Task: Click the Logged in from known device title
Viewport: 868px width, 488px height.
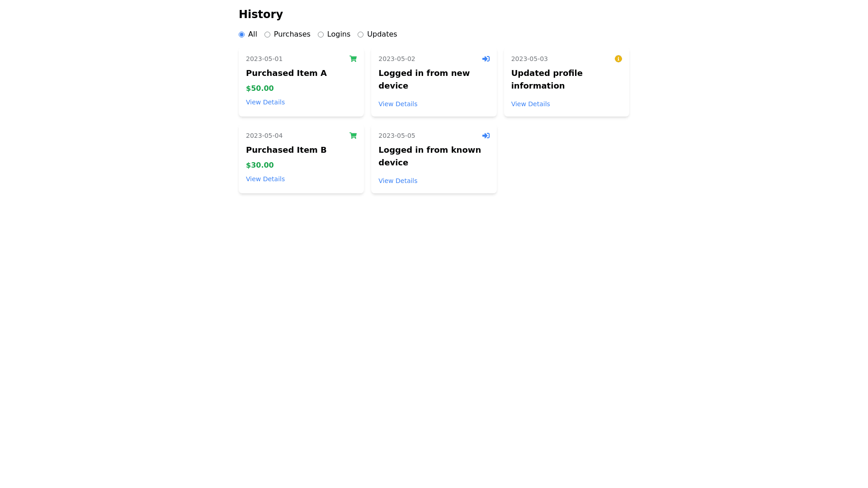Action: [x=429, y=156]
